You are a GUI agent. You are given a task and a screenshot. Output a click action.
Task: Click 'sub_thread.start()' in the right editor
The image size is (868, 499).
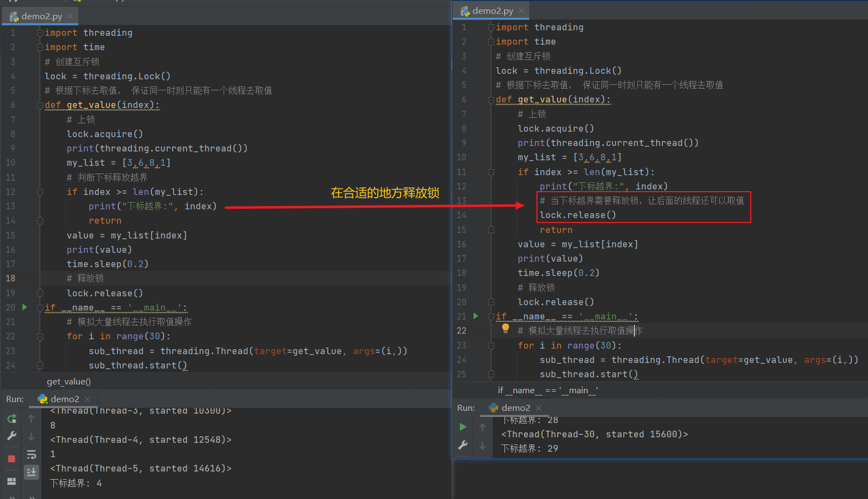pos(589,374)
